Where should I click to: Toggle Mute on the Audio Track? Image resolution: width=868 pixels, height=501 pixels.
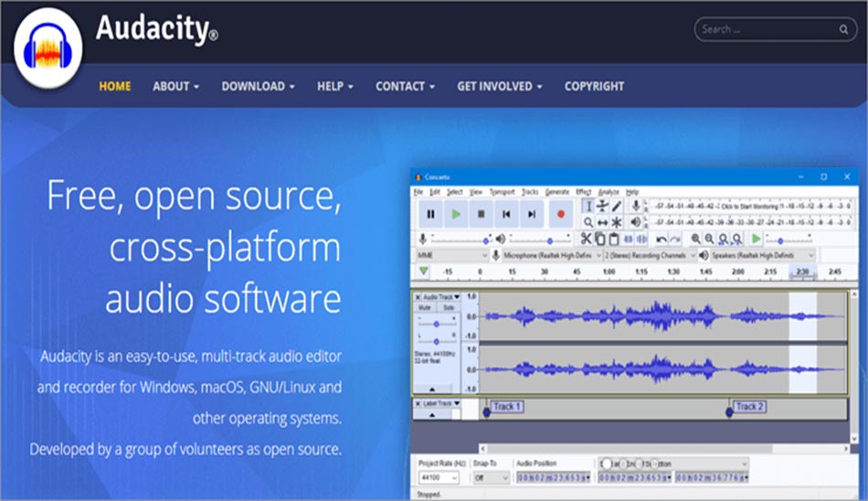425,307
